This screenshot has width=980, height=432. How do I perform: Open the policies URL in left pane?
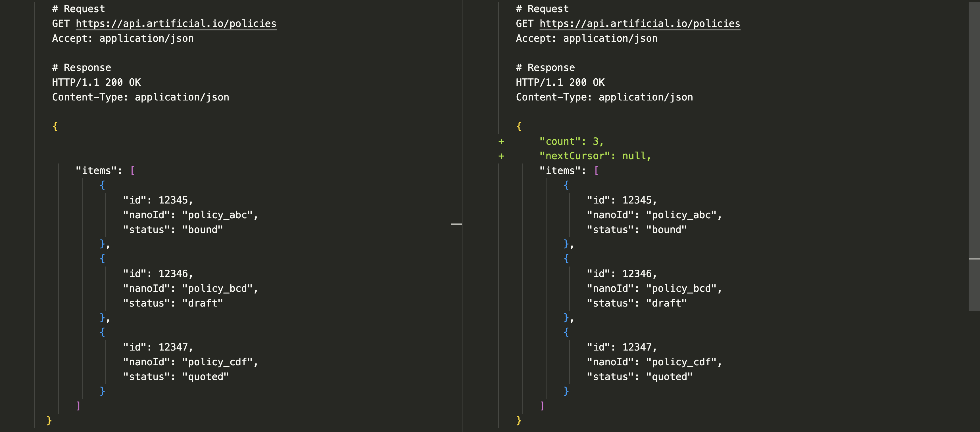click(x=176, y=24)
